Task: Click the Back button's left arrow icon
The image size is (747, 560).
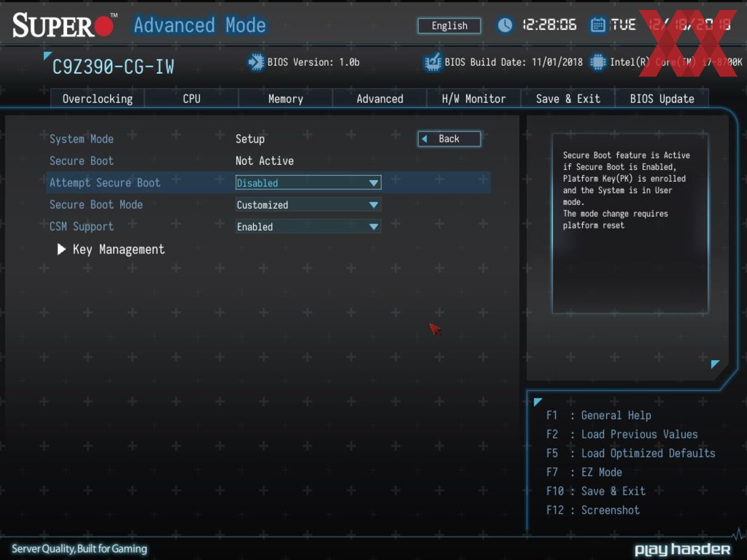Action: [424, 139]
